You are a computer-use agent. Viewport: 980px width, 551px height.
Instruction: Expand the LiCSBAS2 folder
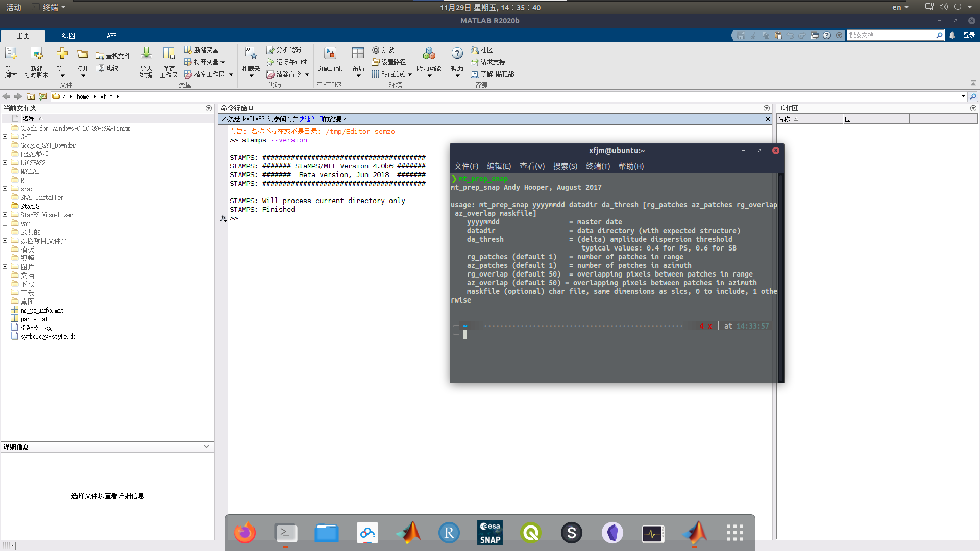5,163
